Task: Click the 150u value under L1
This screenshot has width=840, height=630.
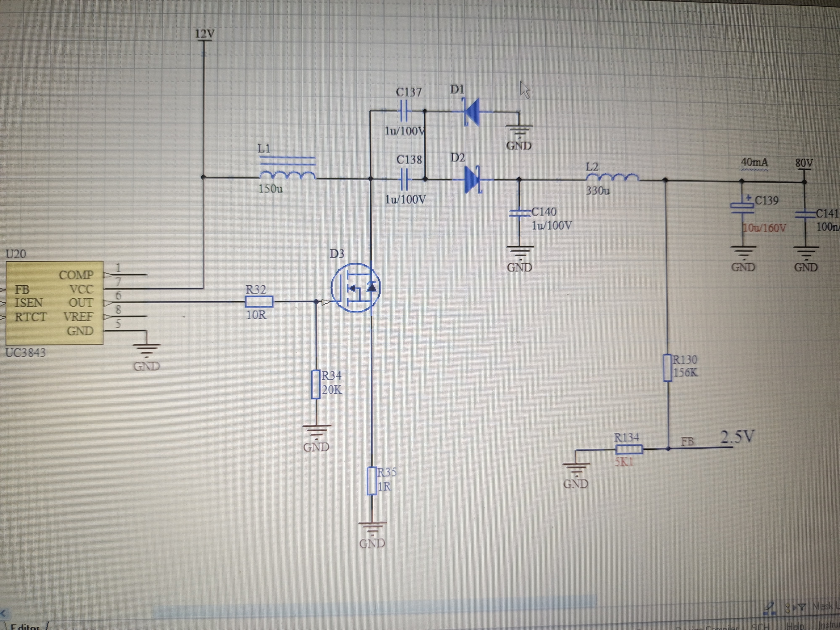Action: click(270, 189)
